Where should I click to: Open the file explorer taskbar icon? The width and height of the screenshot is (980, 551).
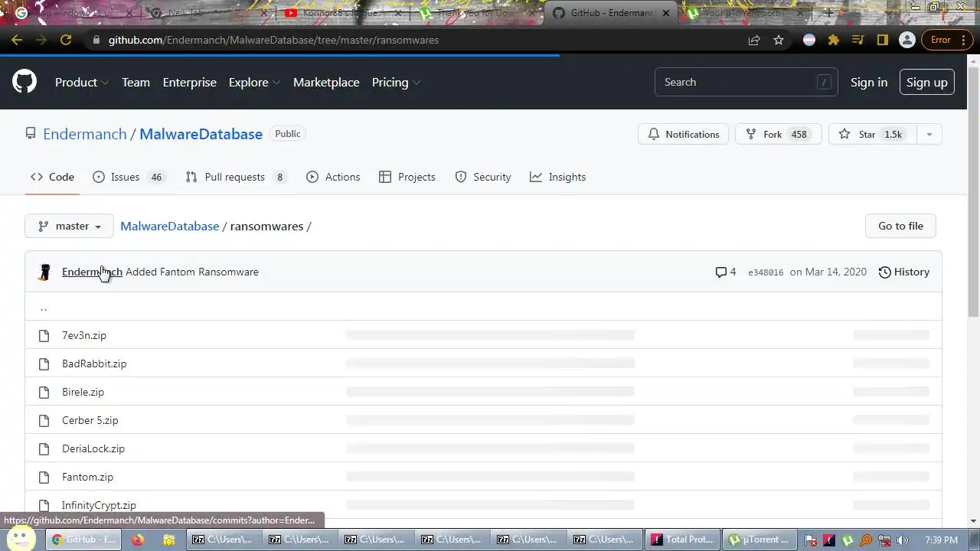coord(169,540)
